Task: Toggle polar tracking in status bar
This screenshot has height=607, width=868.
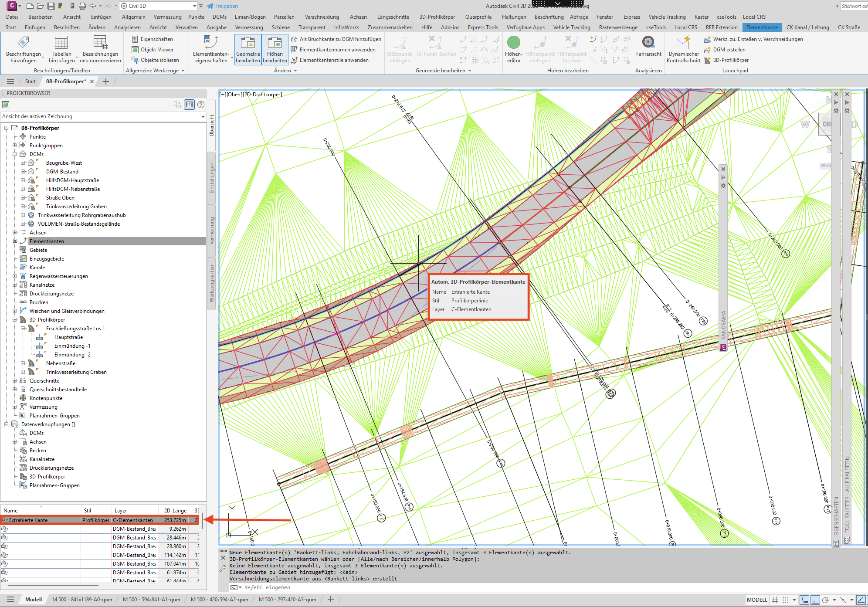Action: tap(825, 600)
